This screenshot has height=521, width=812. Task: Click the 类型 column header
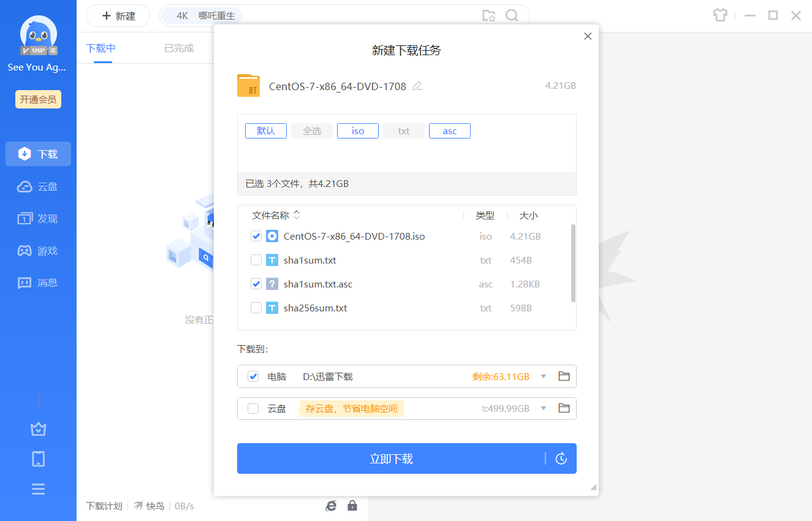click(485, 216)
